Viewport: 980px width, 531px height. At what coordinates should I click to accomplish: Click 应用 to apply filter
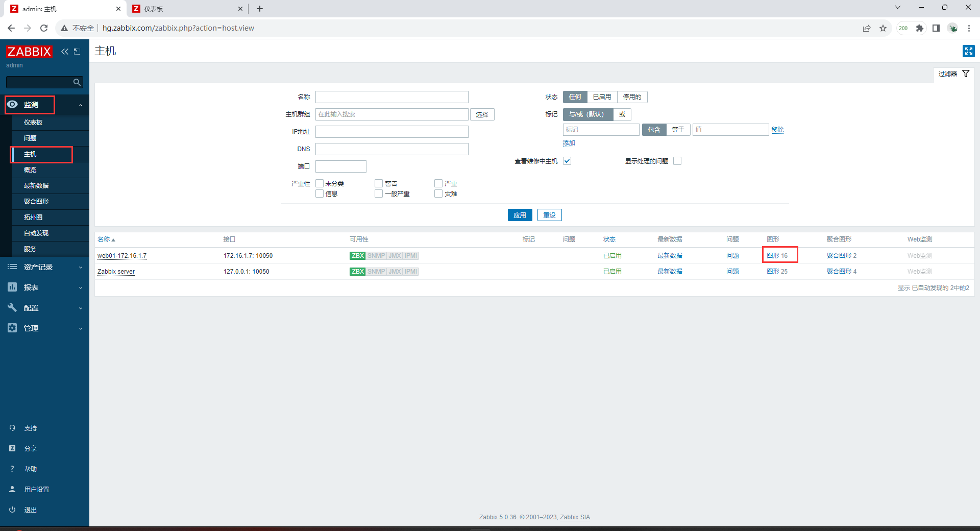[520, 215]
